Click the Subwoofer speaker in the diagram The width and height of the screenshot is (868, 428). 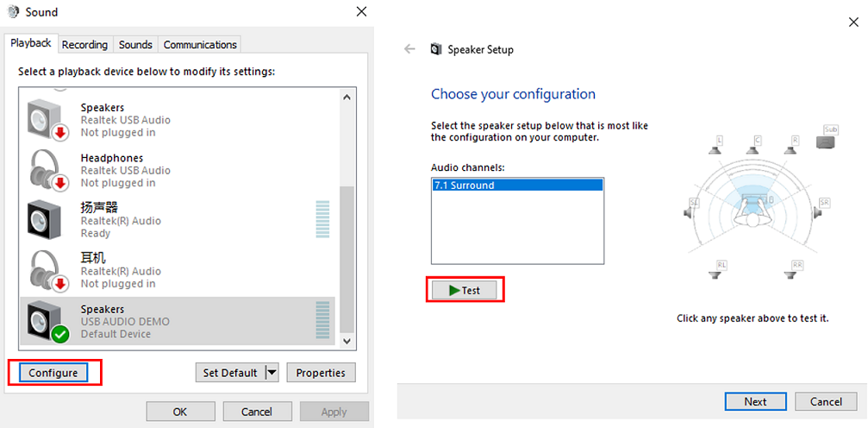coord(827,138)
